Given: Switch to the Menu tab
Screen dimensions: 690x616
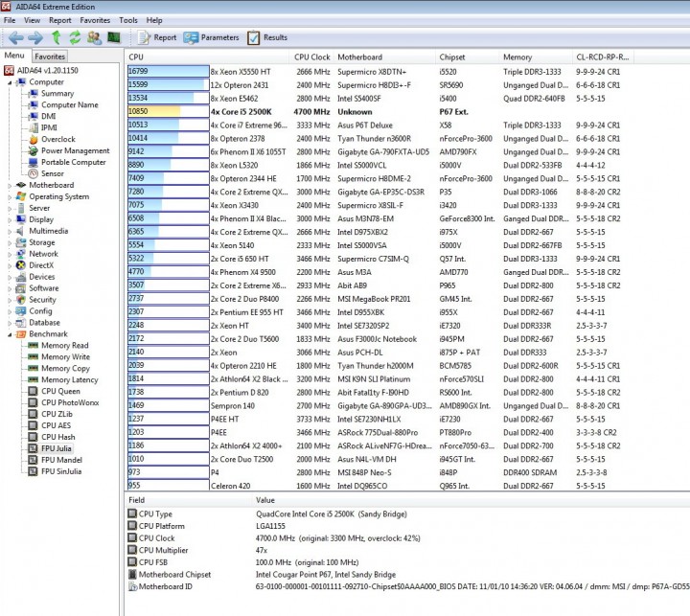Looking at the screenshot, I should coord(14,56).
